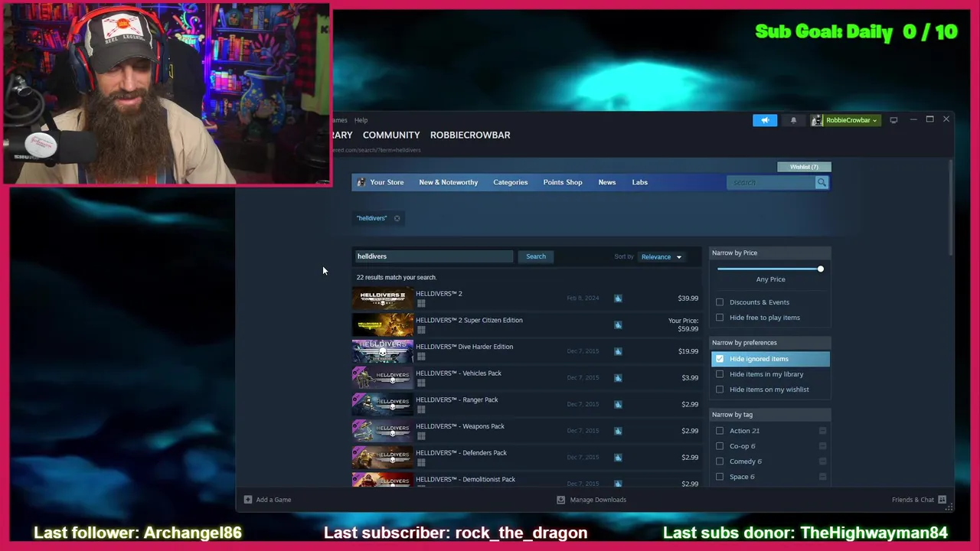Open the Categories store menu
The width and height of the screenshot is (980, 551).
coord(511,182)
